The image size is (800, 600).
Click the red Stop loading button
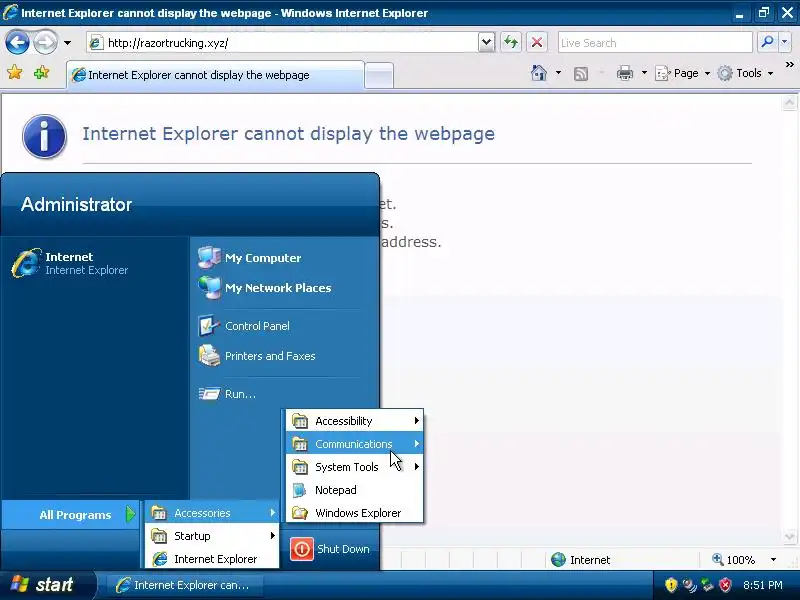pos(537,42)
